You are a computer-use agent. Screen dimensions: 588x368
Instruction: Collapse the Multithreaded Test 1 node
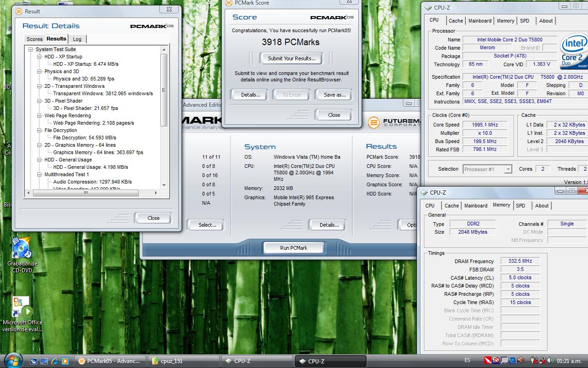[x=40, y=174]
